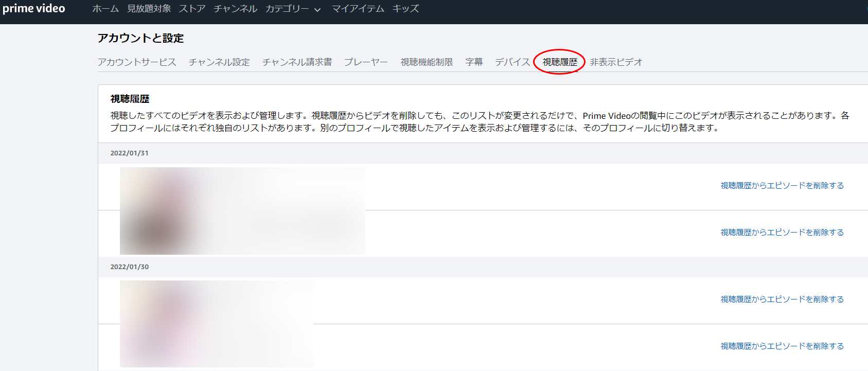Click the blurred thumbnail under 2022/01/31
Image resolution: width=868 pixels, height=371 pixels.
(x=242, y=211)
